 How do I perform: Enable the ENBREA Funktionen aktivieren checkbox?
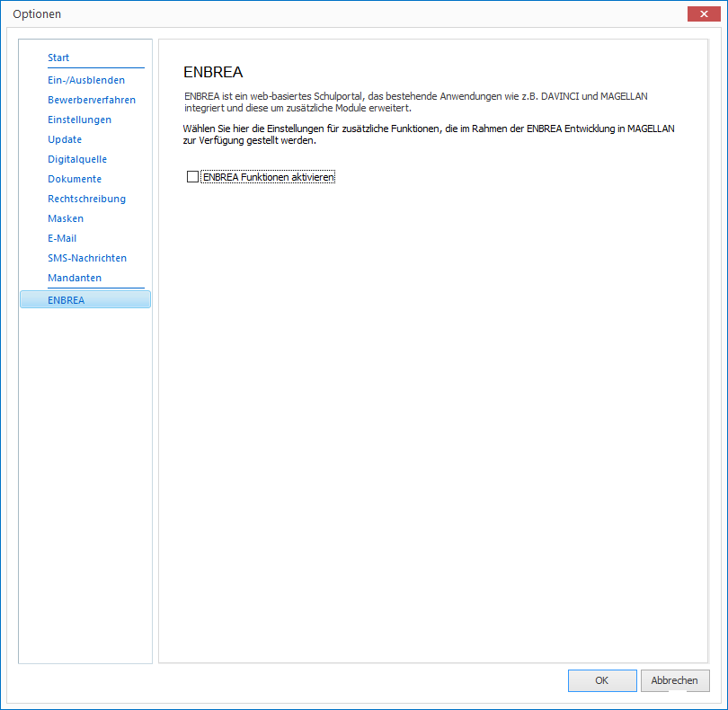(x=192, y=177)
